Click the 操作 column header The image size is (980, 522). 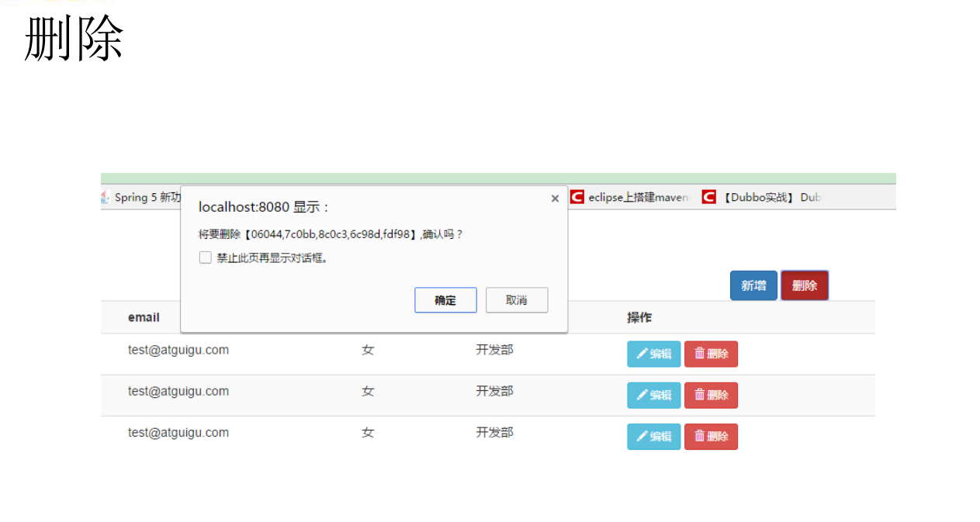(639, 317)
